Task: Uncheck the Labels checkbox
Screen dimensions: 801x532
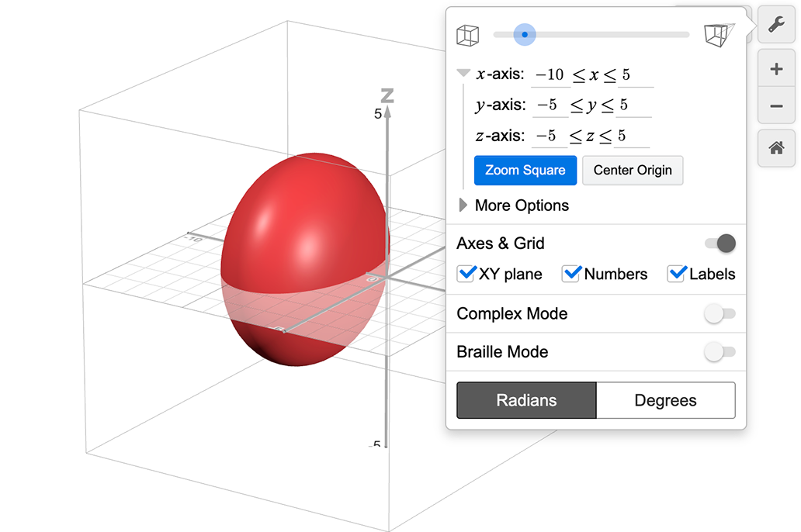Action: pos(677,274)
